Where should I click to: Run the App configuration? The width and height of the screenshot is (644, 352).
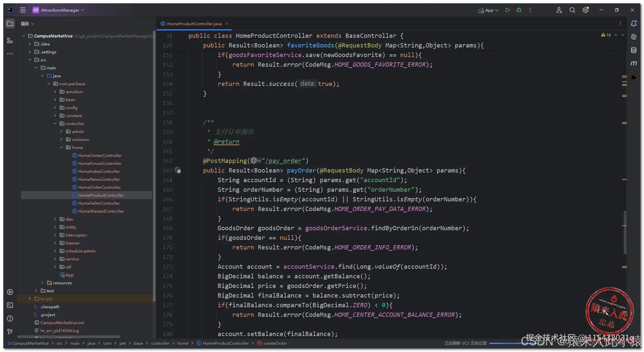tap(507, 10)
